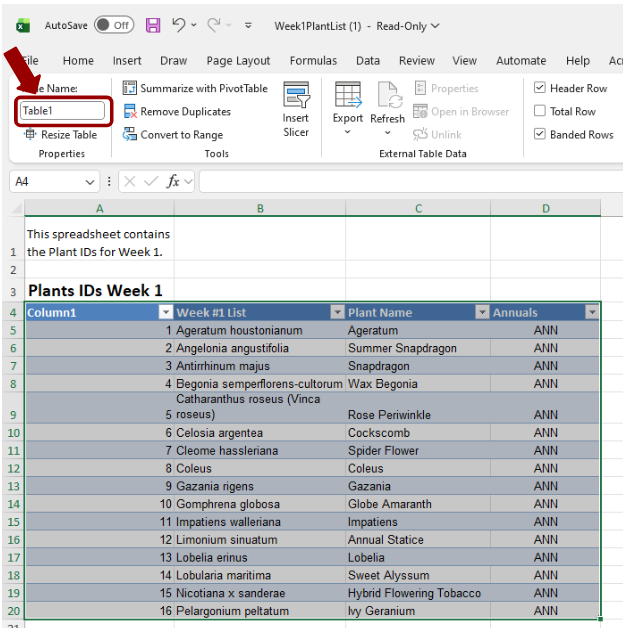Select row 12 header
This screenshot has height=628, width=623.
click(13, 469)
